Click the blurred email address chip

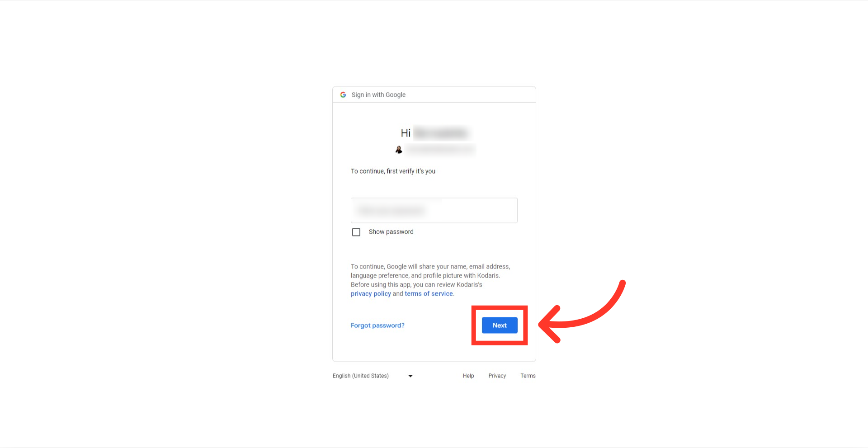(440, 150)
